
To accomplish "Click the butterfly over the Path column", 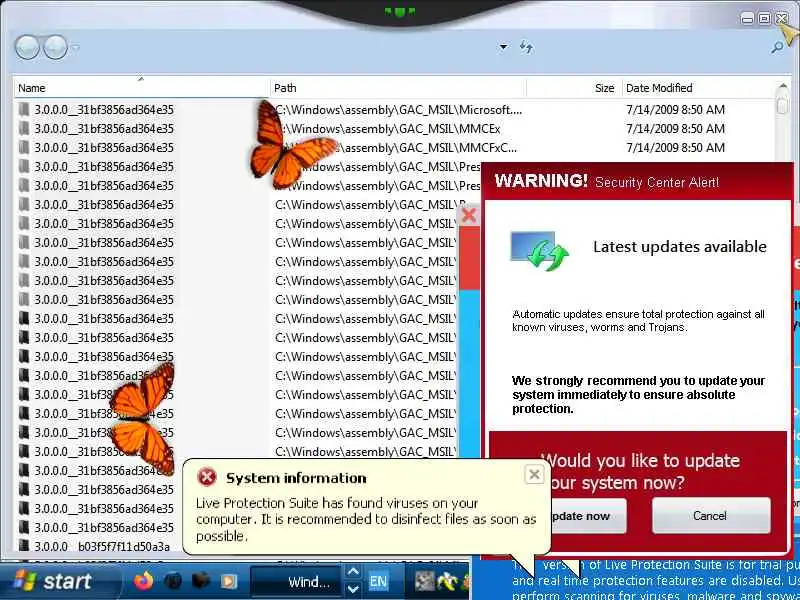I will point(291,144).
